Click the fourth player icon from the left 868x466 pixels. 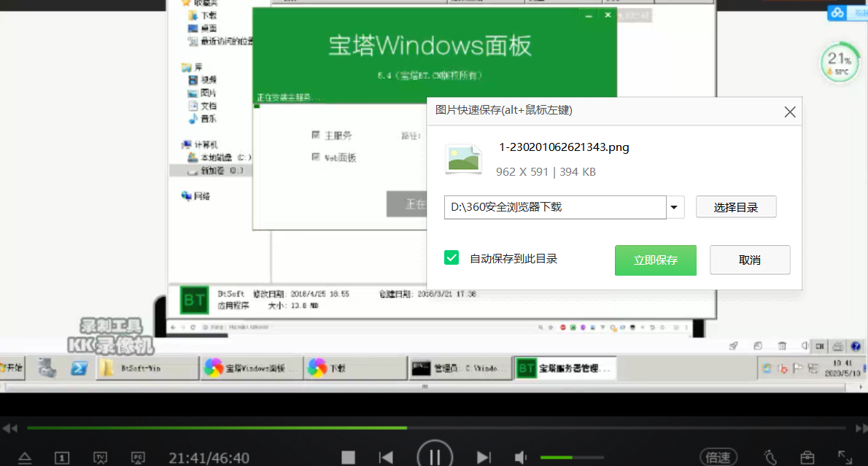(x=138, y=458)
